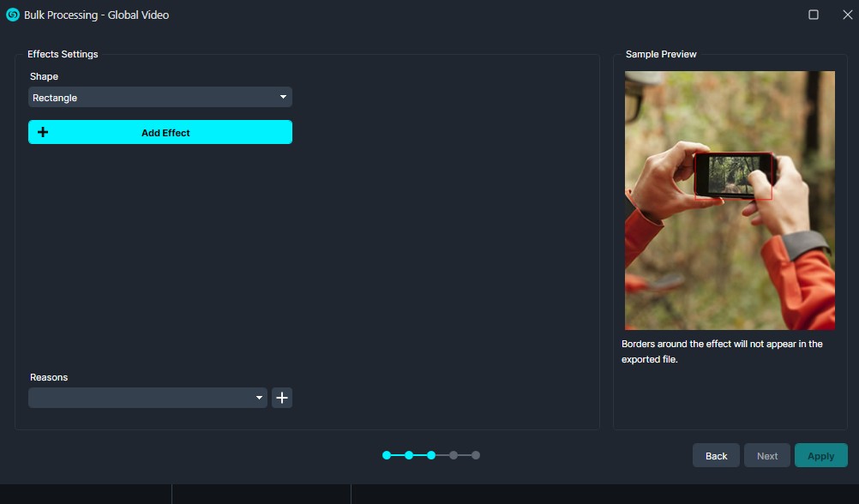Click the last gray step dot
The width and height of the screenshot is (859, 504).
pos(476,455)
